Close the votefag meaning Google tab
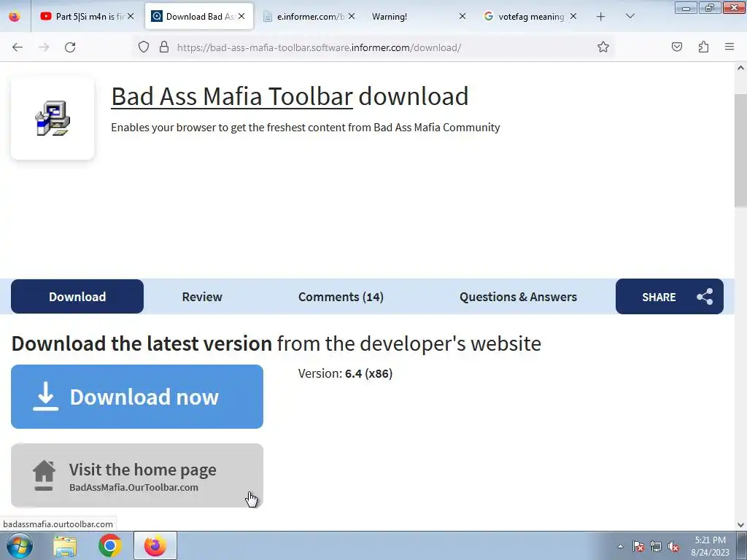Image resolution: width=747 pixels, height=560 pixels. tap(573, 17)
